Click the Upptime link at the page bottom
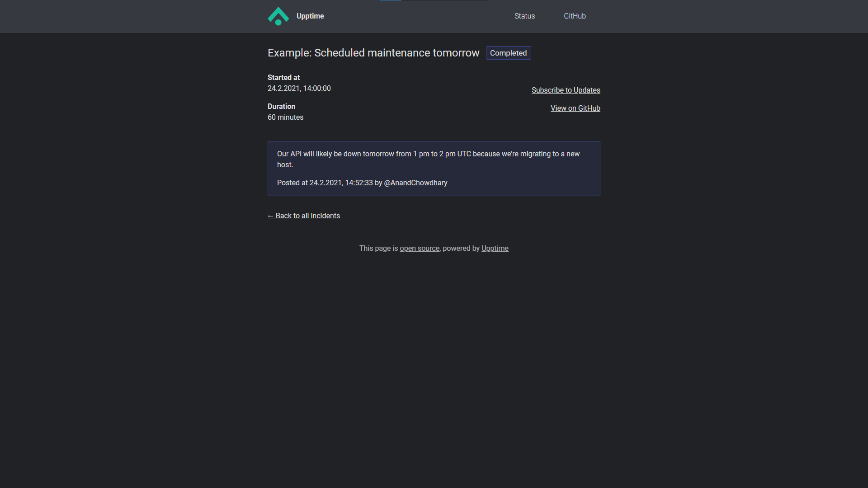Image resolution: width=868 pixels, height=488 pixels. (x=494, y=248)
